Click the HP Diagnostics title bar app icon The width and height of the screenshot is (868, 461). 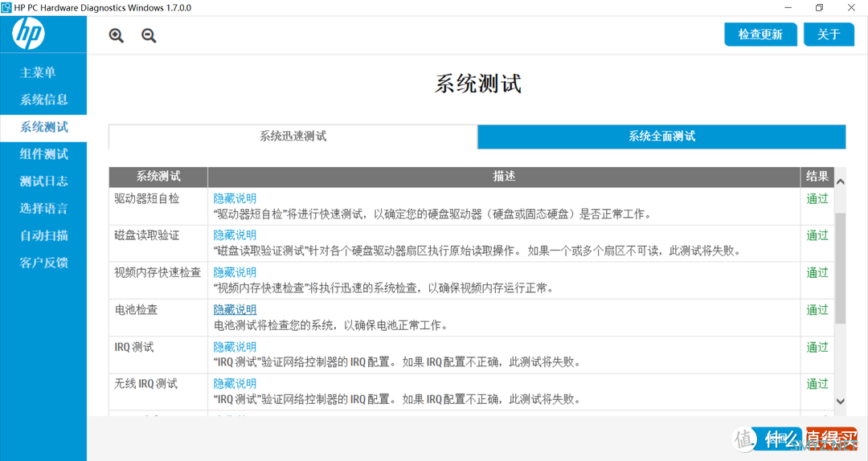pos(6,8)
